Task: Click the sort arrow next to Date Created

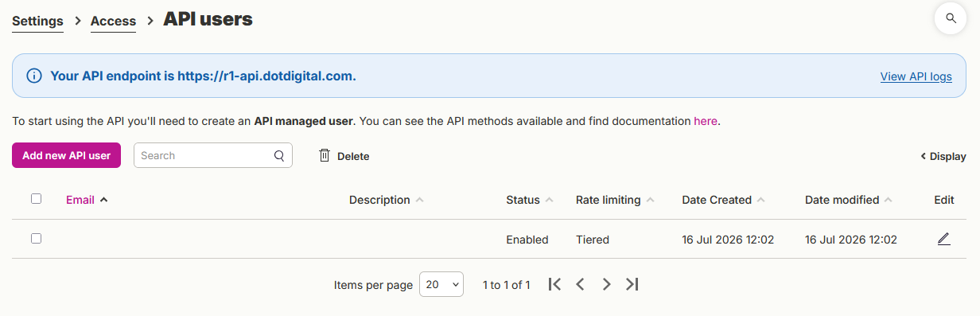Action: click(x=760, y=200)
